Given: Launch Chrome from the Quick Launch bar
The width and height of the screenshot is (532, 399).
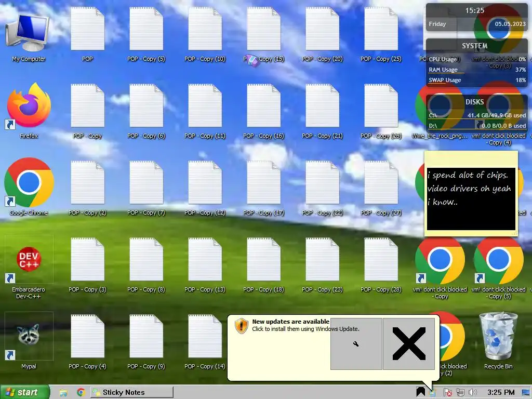Looking at the screenshot, I should point(81,392).
